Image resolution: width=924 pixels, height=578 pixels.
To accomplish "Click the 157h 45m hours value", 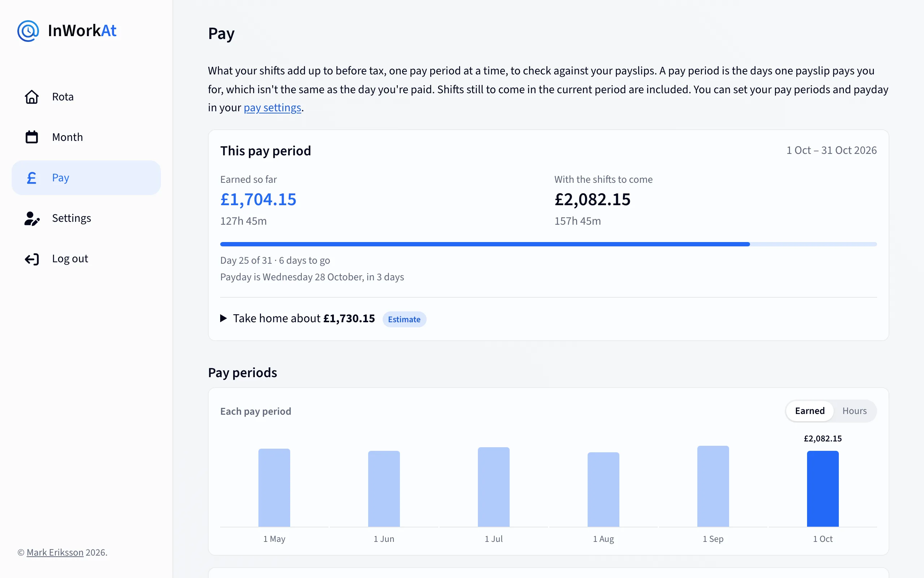I will coord(577,221).
